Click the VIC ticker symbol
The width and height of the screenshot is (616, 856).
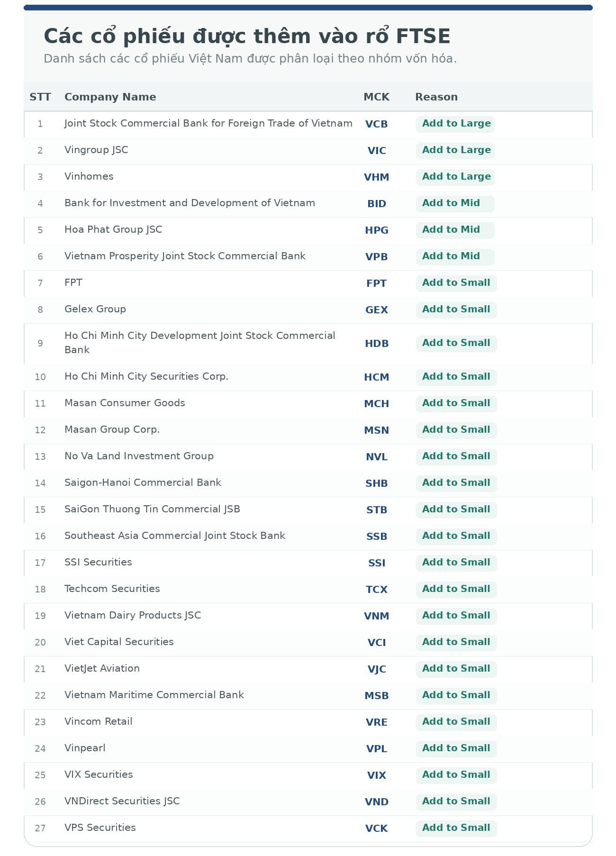(x=377, y=151)
